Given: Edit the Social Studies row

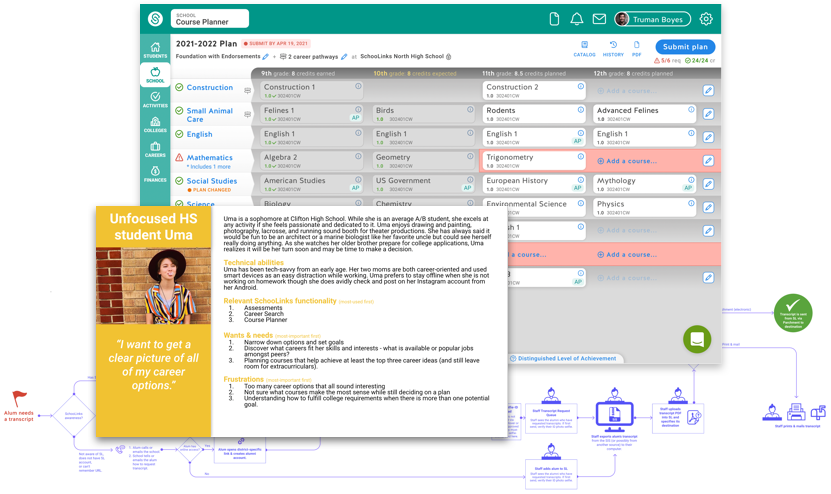Looking at the screenshot, I should [708, 184].
